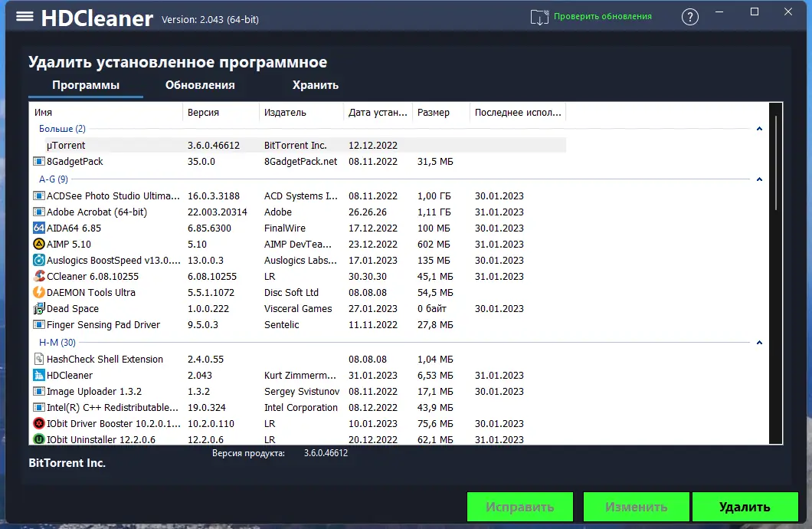Sort by Последнее использование column header
The image size is (812, 529).
[518, 113]
